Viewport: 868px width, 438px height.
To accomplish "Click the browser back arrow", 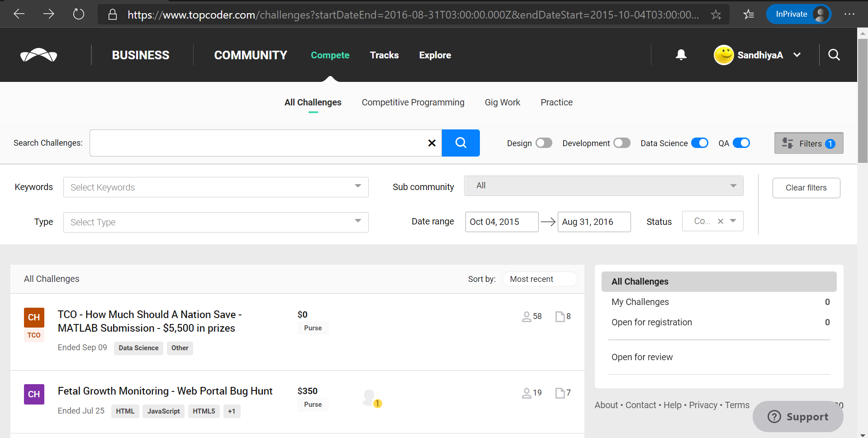I will point(19,14).
